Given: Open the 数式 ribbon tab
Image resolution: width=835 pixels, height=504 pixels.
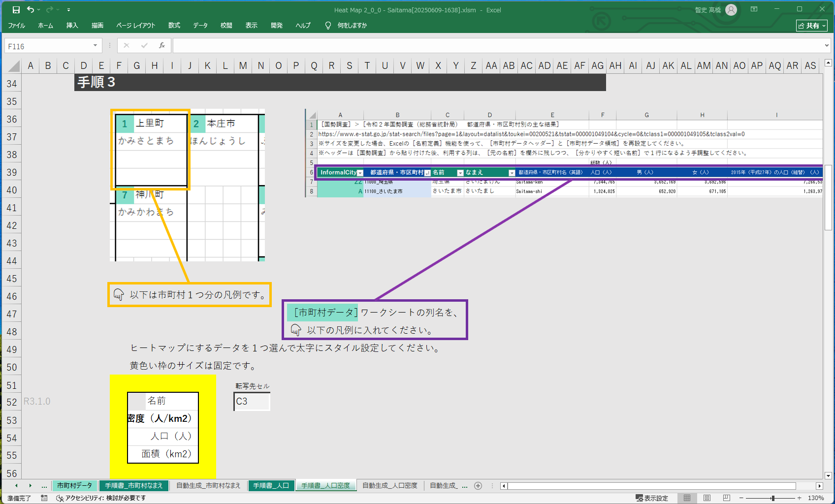Looking at the screenshot, I should click(x=174, y=26).
